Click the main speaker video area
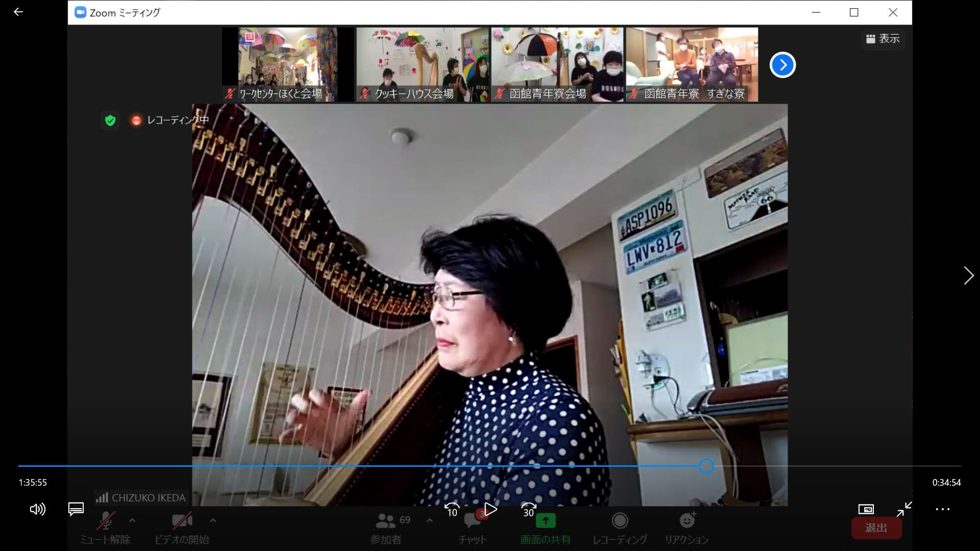The height and width of the screenshot is (551, 980). [x=489, y=305]
